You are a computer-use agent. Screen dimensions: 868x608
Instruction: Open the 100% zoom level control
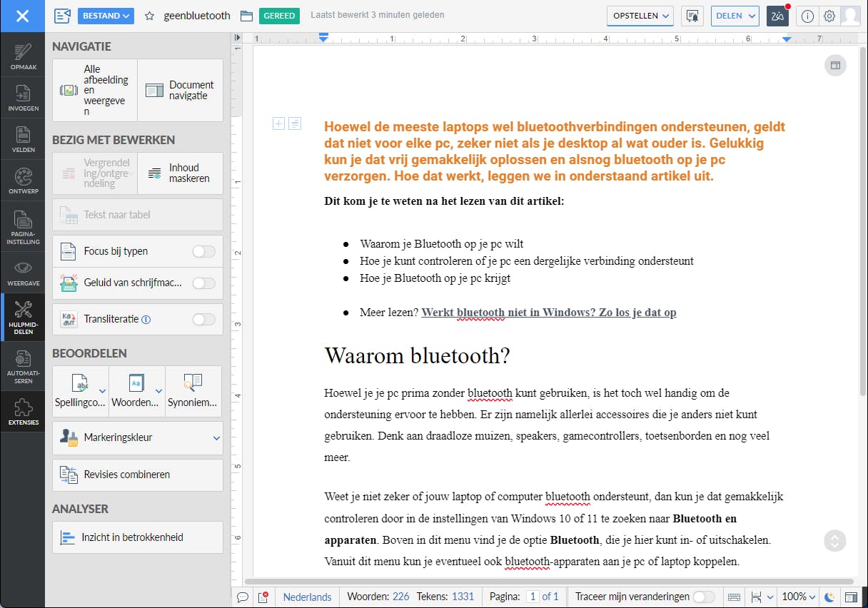point(798,597)
